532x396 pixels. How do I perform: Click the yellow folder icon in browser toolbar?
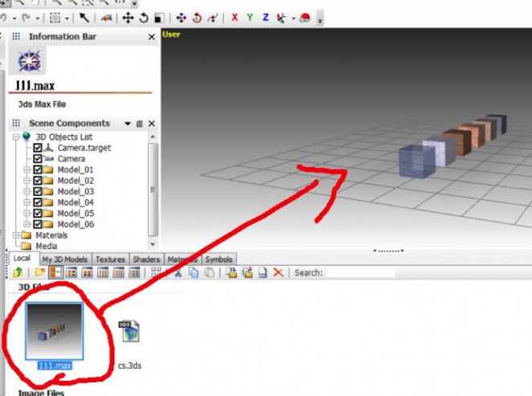[x=39, y=272]
